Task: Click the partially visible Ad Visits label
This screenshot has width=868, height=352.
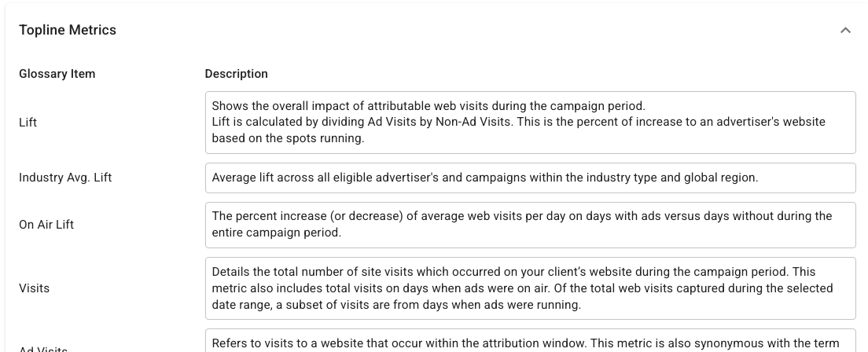Action: point(43,348)
